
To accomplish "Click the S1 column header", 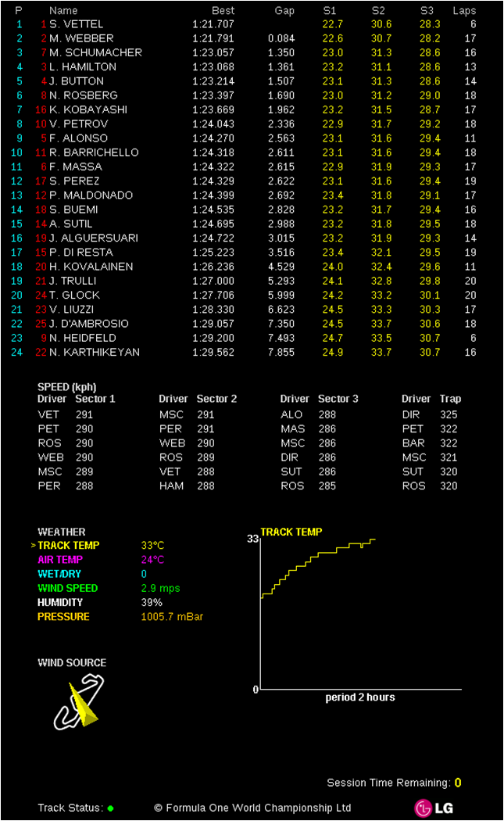I will pyautogui.click(x=330, y=10).
